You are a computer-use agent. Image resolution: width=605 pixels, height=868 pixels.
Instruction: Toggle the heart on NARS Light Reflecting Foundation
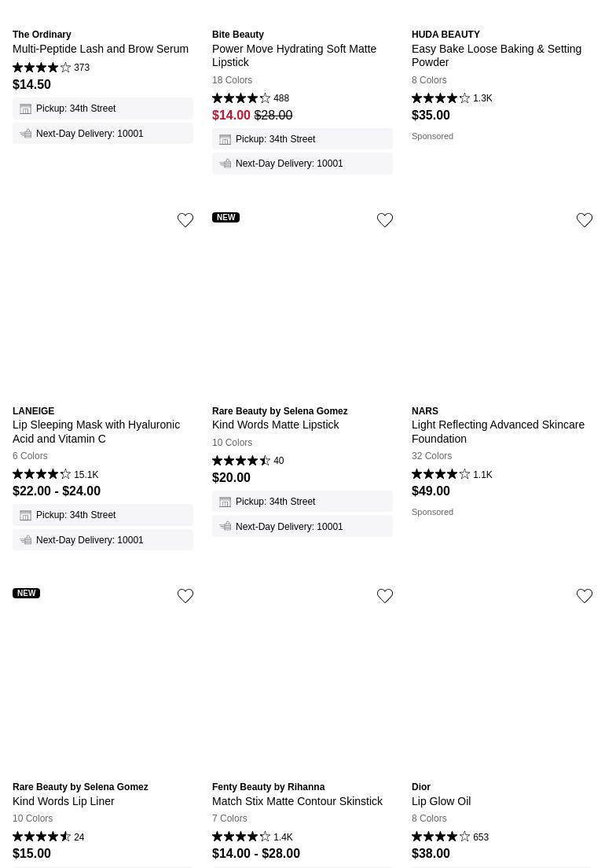coord(585,220)
